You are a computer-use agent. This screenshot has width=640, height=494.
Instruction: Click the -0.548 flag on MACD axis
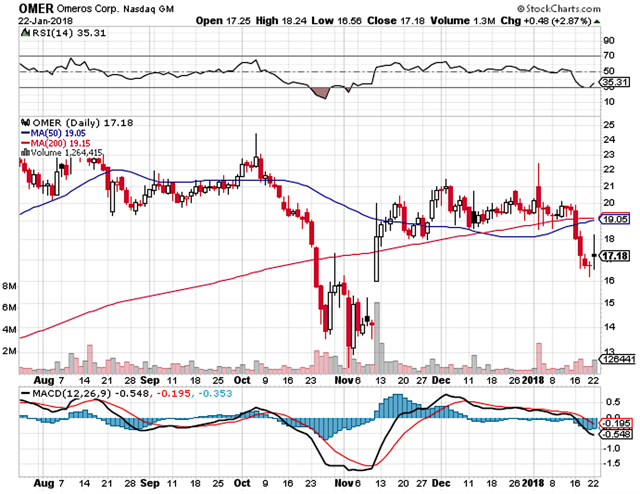616,434
